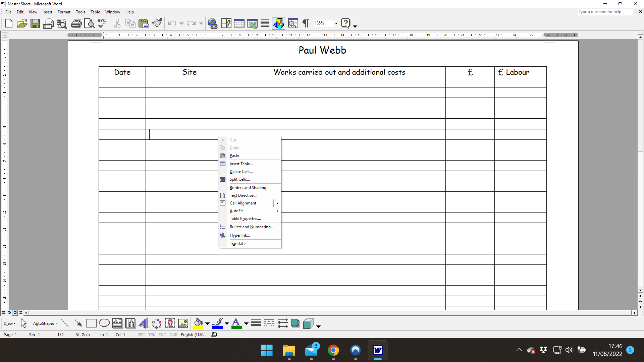Select the Text Box drawing tool
This screenshot has width=644, height=362.
click(117, 323)
